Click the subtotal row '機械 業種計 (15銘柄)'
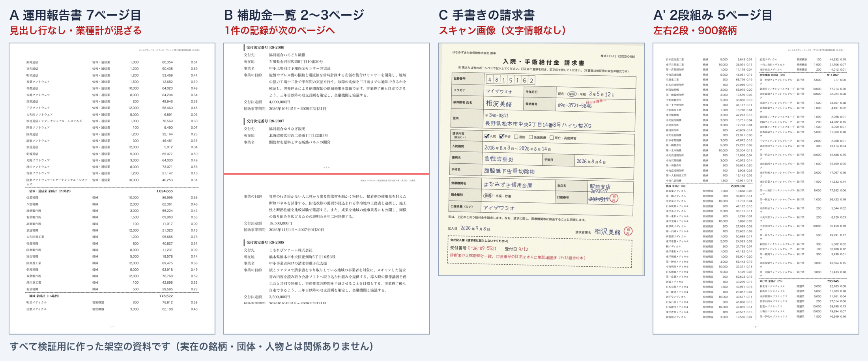This screenshot has height=361, width=868. point(112,296)
